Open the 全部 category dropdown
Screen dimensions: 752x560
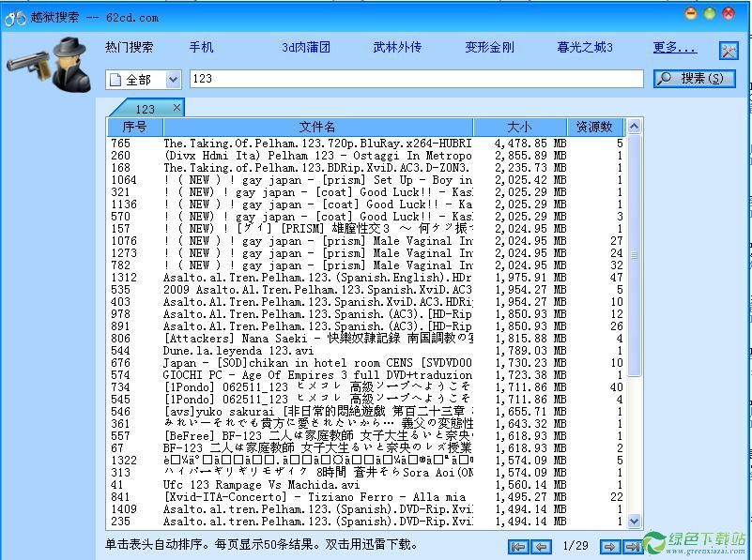click(x=173, y=80)
